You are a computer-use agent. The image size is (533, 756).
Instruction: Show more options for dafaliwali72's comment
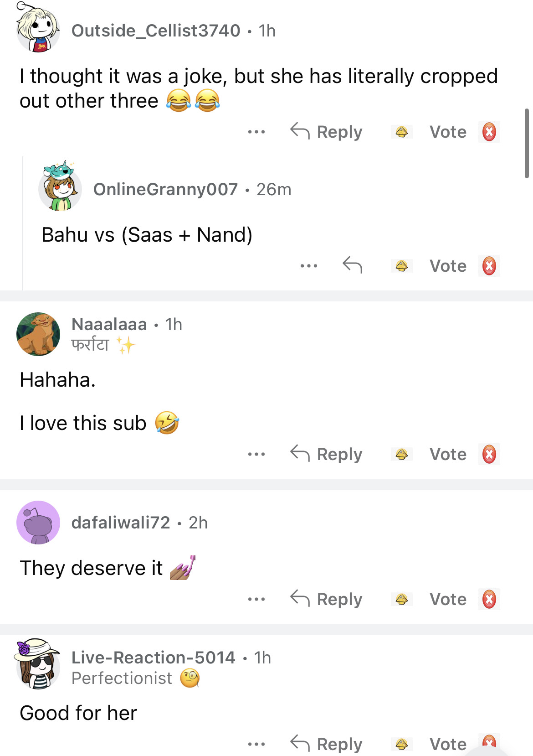[256, 599]
